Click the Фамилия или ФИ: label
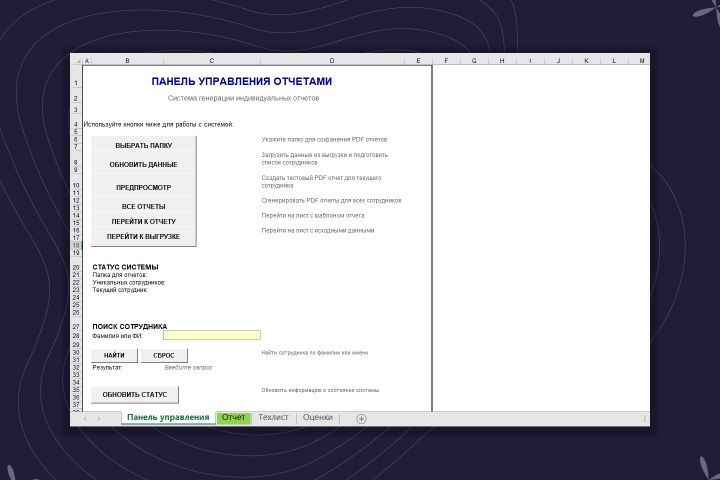This screenshot has height=480, width=720. 118,336
